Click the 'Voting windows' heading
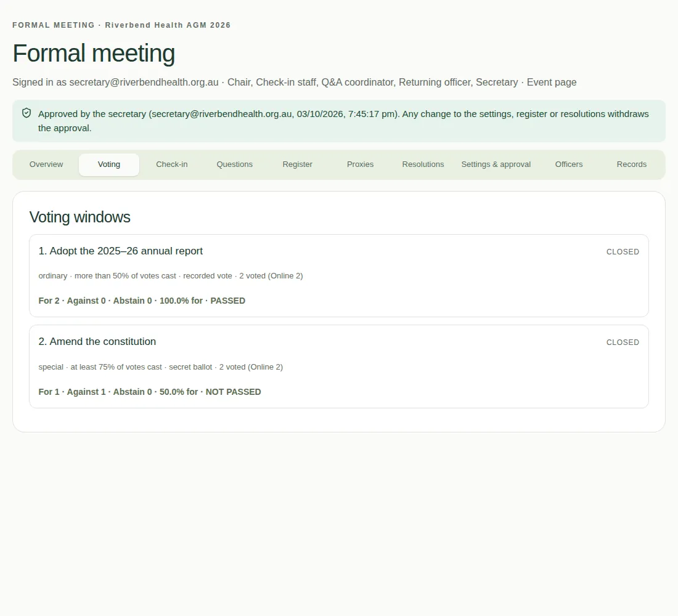The image size is (678, 616). pyautogui.click(x=80, y=217)
